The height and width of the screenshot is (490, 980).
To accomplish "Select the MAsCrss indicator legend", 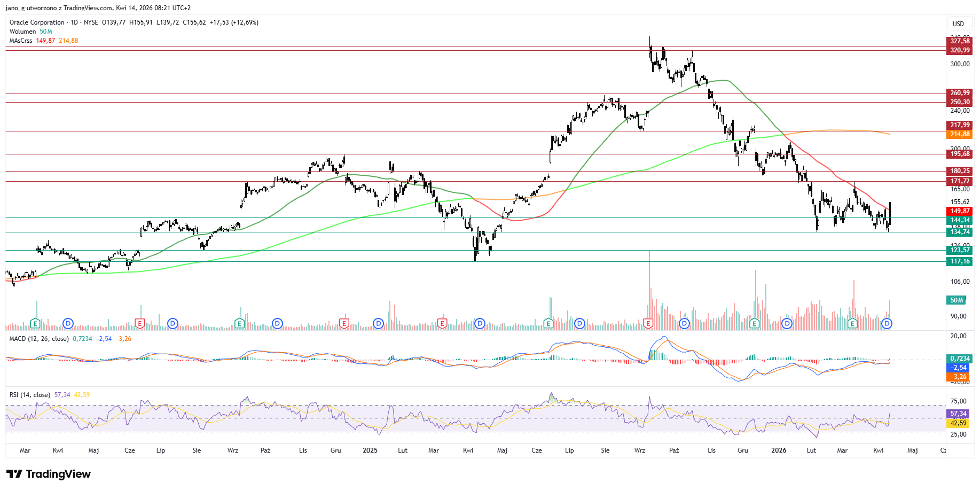I will [x=21, y=41].
